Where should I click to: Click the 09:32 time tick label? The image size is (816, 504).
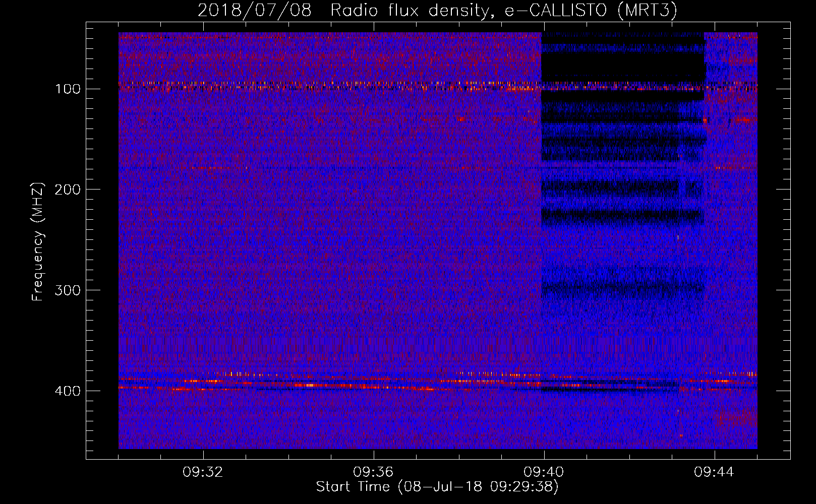[x=203, y=472]
